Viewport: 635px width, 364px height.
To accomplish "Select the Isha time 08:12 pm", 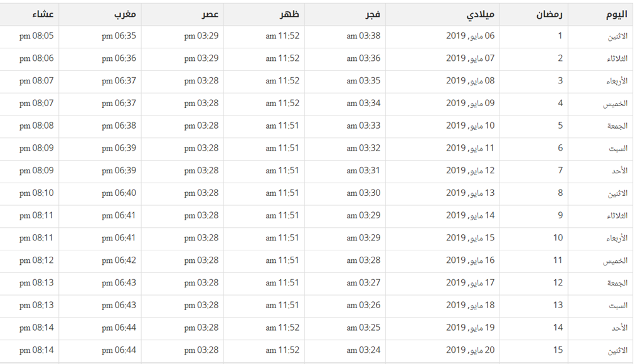I will pos(36,260).
